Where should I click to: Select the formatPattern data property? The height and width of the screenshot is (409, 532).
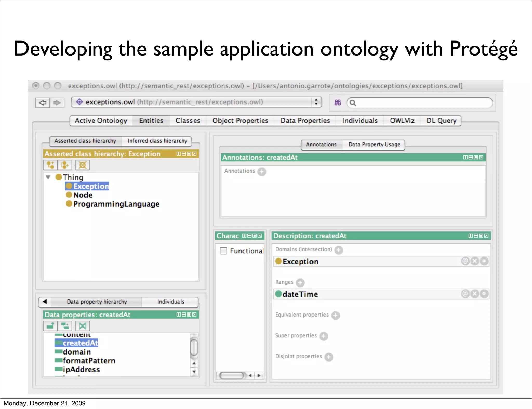[x=85, y=361]
